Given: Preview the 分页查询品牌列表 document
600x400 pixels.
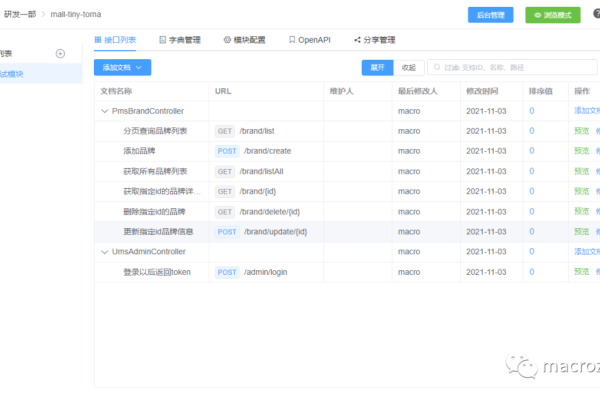Looking at the screenshot, I should pos(582,131).
